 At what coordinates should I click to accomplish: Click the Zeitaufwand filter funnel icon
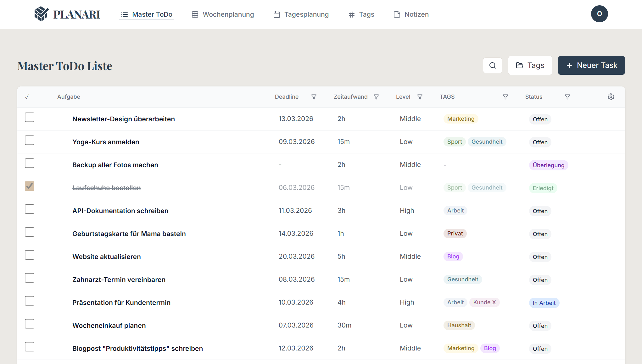pyautogui.click(x=376, y=97)
